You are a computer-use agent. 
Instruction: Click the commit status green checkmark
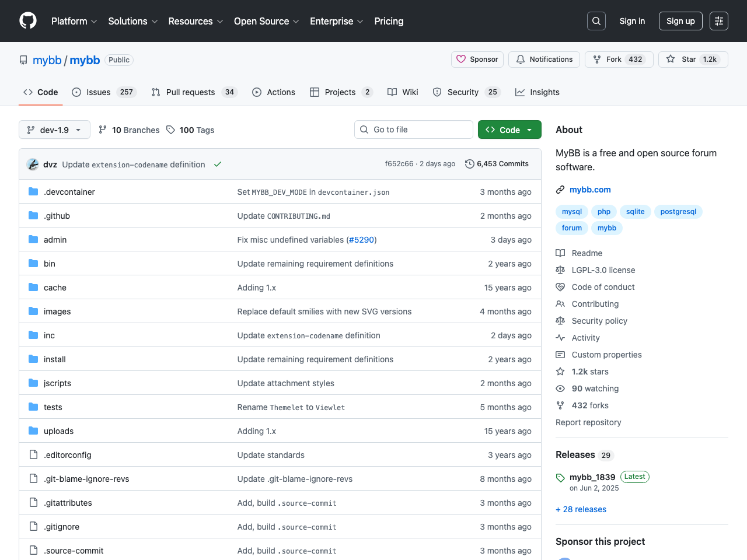(x=218, y=164)
